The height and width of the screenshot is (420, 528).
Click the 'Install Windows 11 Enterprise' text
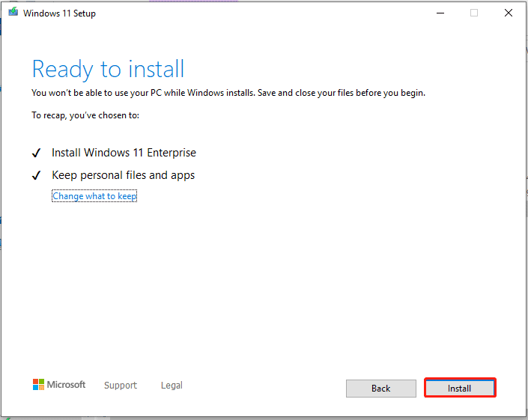(124, 153)
